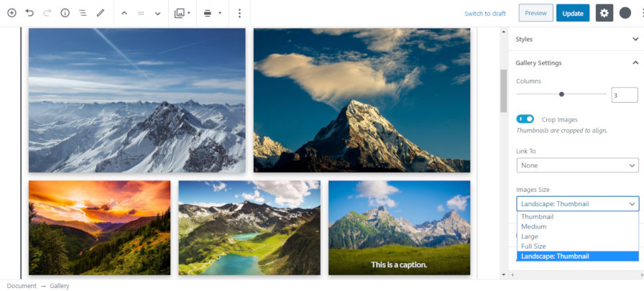This screenshot has height=291, width=644.
Task: Click the image captioned 'This is a caption.'
Action: tap(399, 228)
